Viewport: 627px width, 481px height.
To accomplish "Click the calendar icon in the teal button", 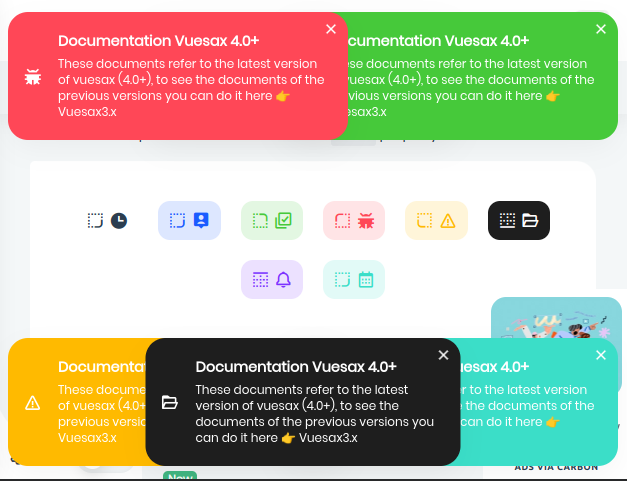I will point(366,279).
